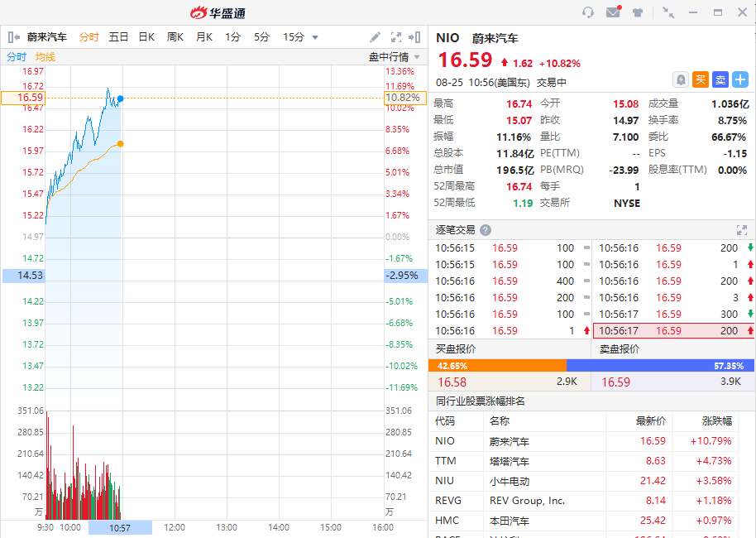This screenshot has height=538, width=756.
Task: Click the 10:56:15 first trade row
Action: tap(510, 248)
